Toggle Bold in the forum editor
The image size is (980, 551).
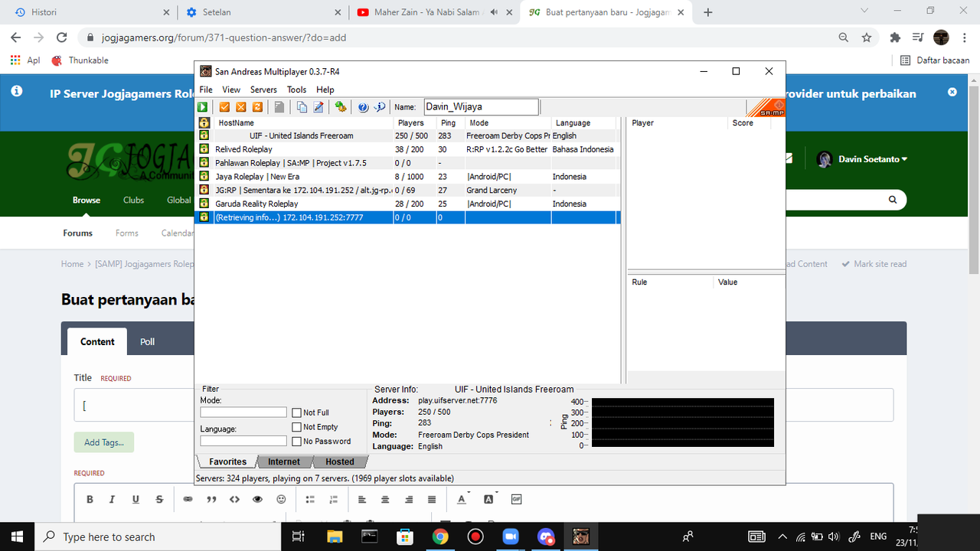90,499
